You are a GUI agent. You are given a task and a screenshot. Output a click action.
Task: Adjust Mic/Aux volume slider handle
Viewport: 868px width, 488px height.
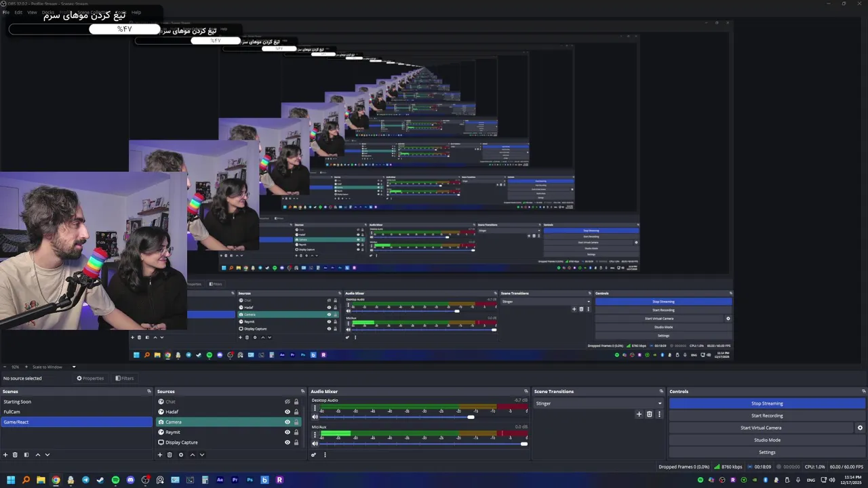point(524,444)
